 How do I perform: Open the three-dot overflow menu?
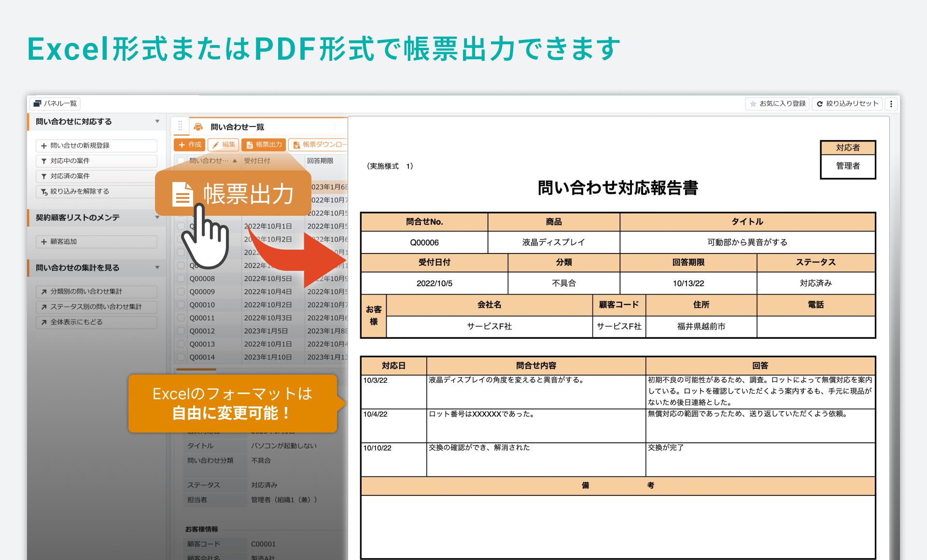point(891,104)
